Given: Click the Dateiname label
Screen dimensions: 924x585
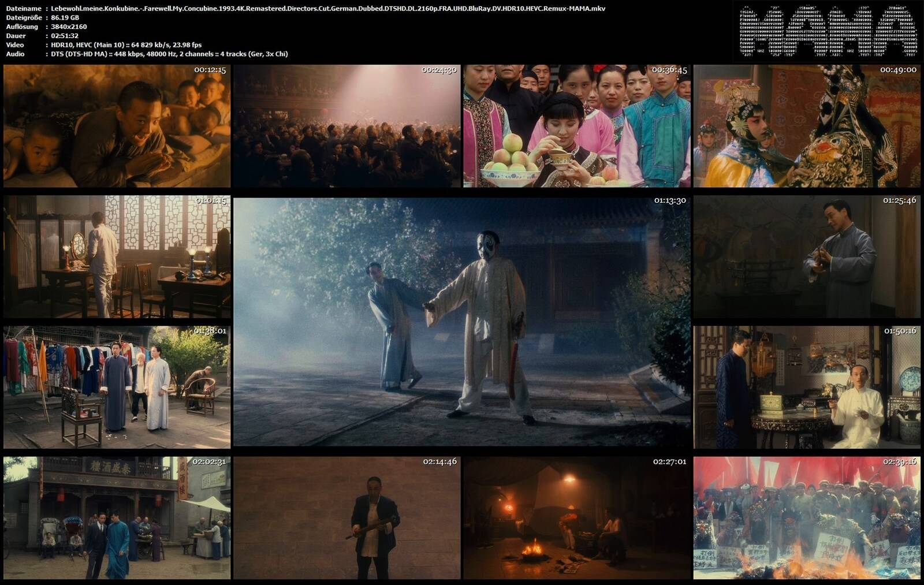Looking at the screenshot, I should point(24,9).
